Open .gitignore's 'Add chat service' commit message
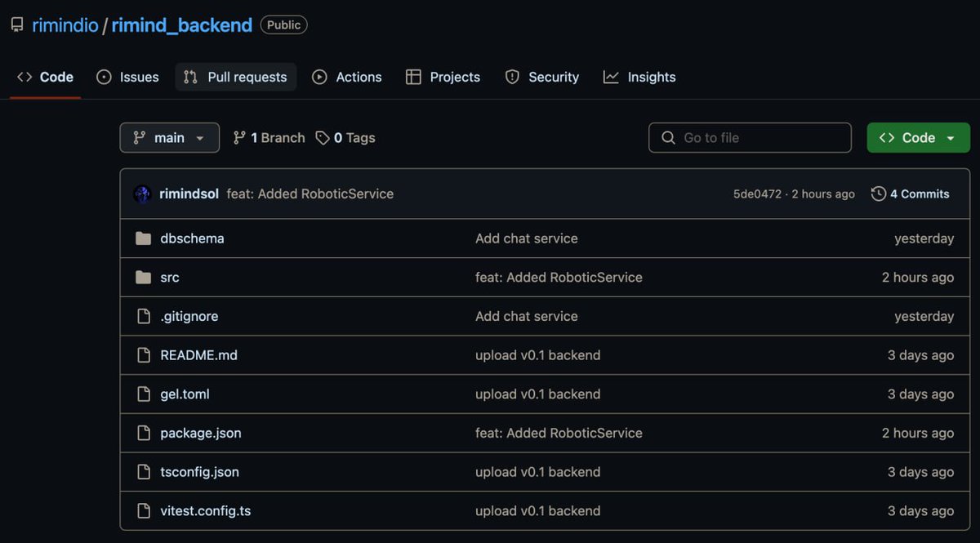The image size is (980, 543). click(x=527, y=317)
